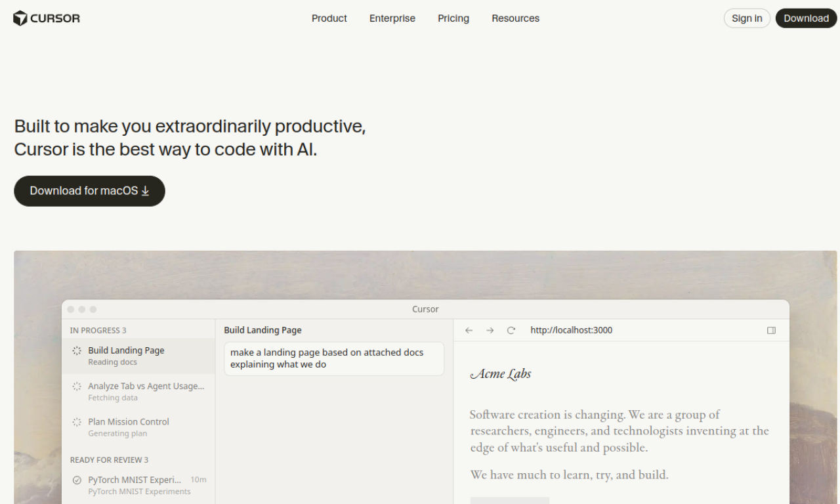Click the Cursor cube logo icon
Viewport: 840px width, 504px height.
(x=20, y=18)
